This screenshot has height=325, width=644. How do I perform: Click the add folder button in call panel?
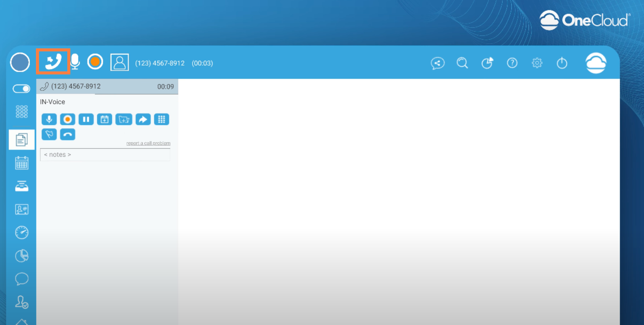[x=124, y=119]
